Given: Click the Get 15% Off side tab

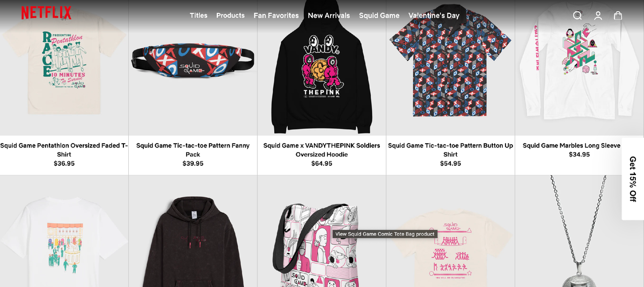Looking at the screenshot, I should tap(633, 179).
